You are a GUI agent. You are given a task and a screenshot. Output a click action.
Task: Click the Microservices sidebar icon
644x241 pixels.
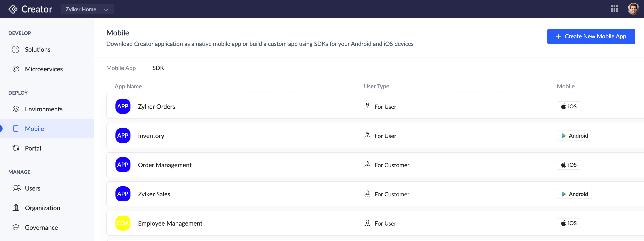pyautogui.click(x=16, y=69)
